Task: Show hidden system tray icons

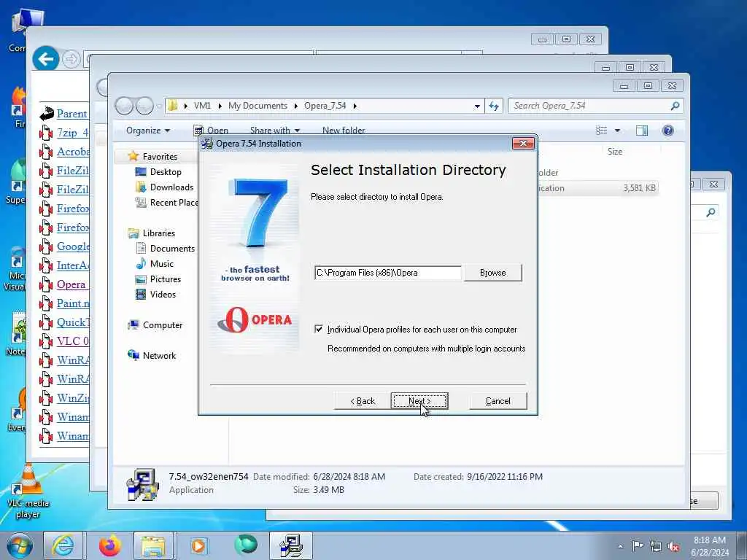Action: pyautogui.click(x=620, y=546)
